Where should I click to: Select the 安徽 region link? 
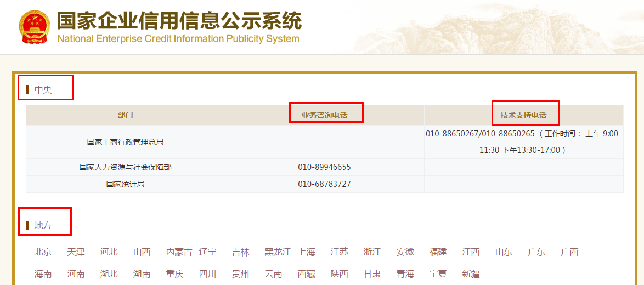[x=405, y=252]
